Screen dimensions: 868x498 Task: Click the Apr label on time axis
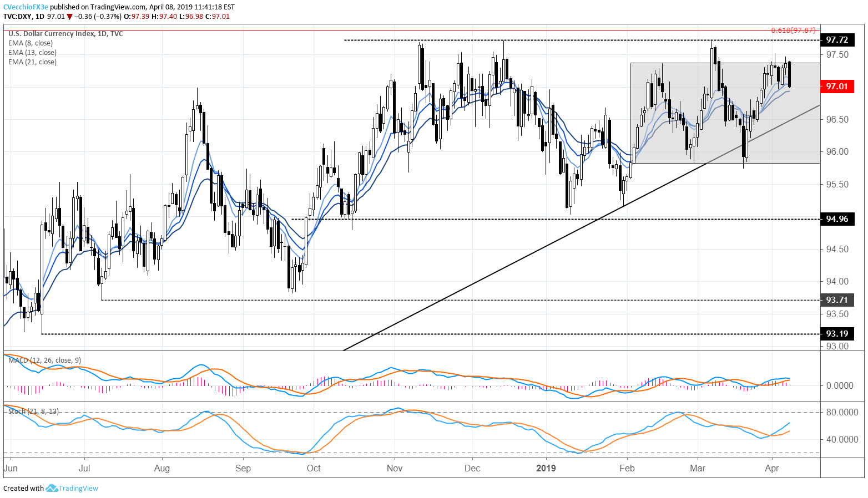point(772,468)
